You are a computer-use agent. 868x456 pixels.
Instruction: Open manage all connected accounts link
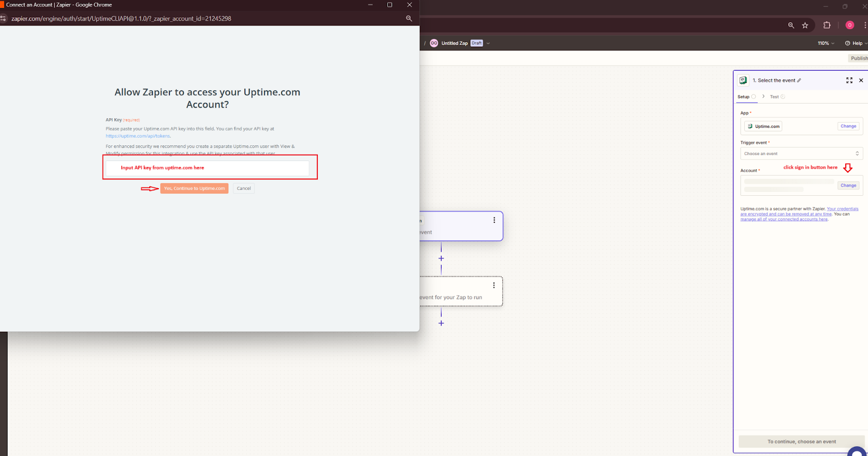[x=784, y=220]
